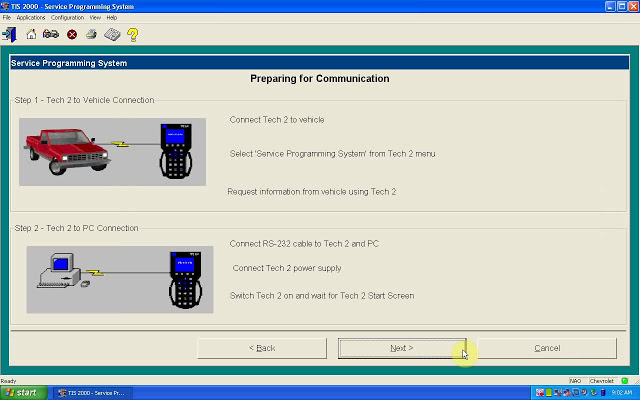Select TIS 2000 taskbar window button
This screenshot has height=400, width=640.
coord(93,393)
